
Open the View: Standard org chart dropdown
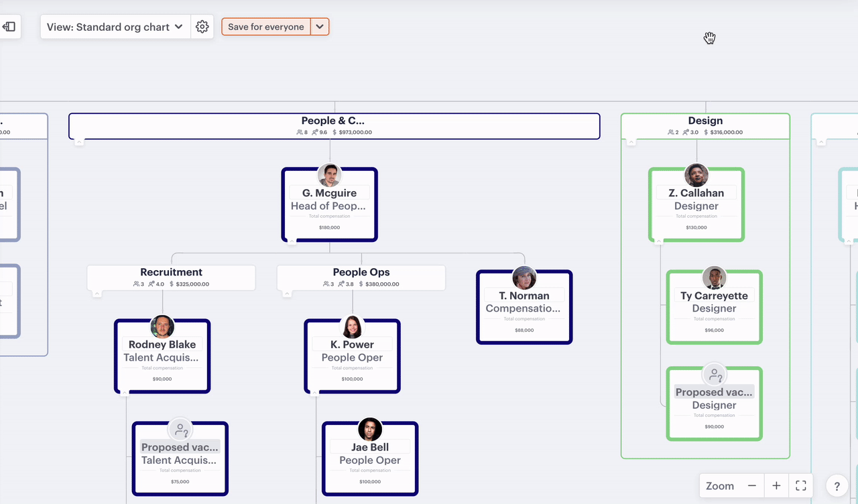(x=115, y=27)
